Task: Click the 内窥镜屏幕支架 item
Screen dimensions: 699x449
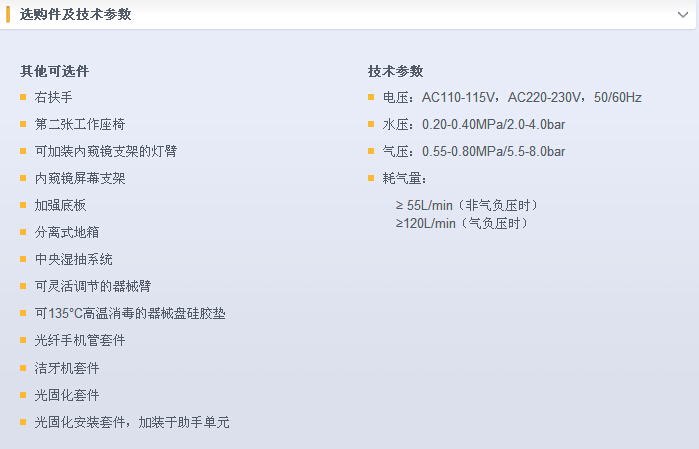Action: (x=80, y=178)
